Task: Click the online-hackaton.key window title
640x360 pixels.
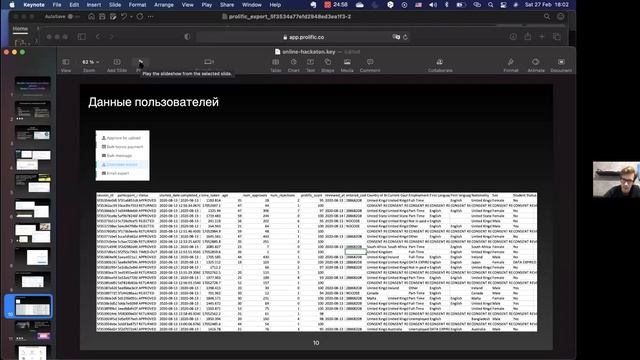Action: pyautogui.click(x=309, y=52)
